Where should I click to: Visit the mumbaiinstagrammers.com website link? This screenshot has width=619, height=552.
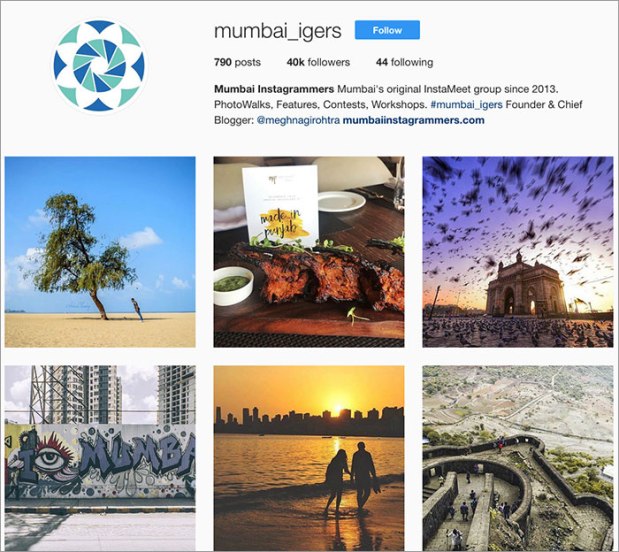(413, 120)
